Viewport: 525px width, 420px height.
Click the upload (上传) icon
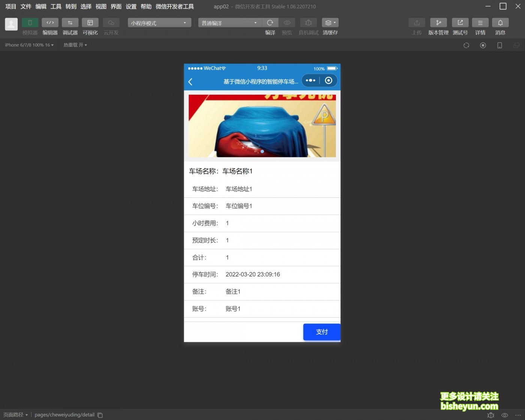417,23
